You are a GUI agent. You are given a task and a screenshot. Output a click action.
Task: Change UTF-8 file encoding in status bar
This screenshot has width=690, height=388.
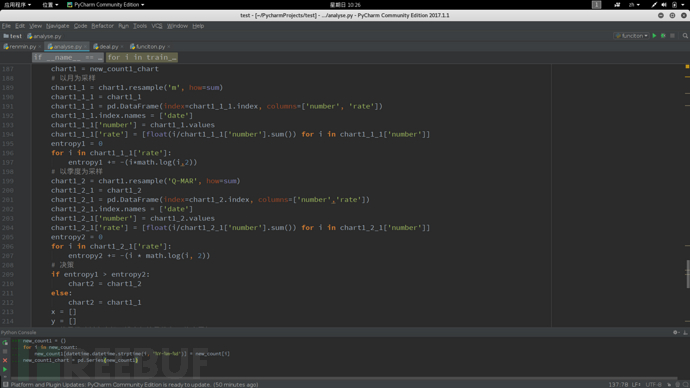[653, 384]
